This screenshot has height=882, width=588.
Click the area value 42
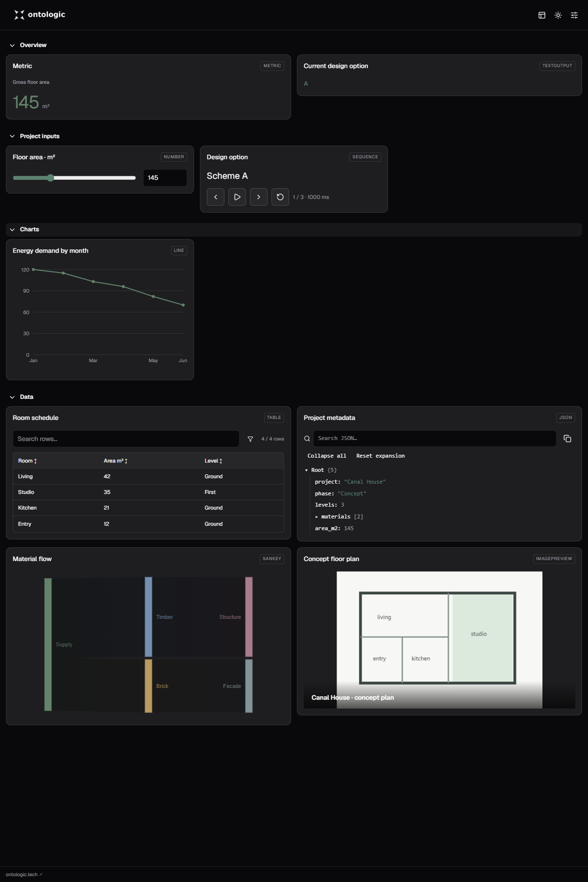107,477
